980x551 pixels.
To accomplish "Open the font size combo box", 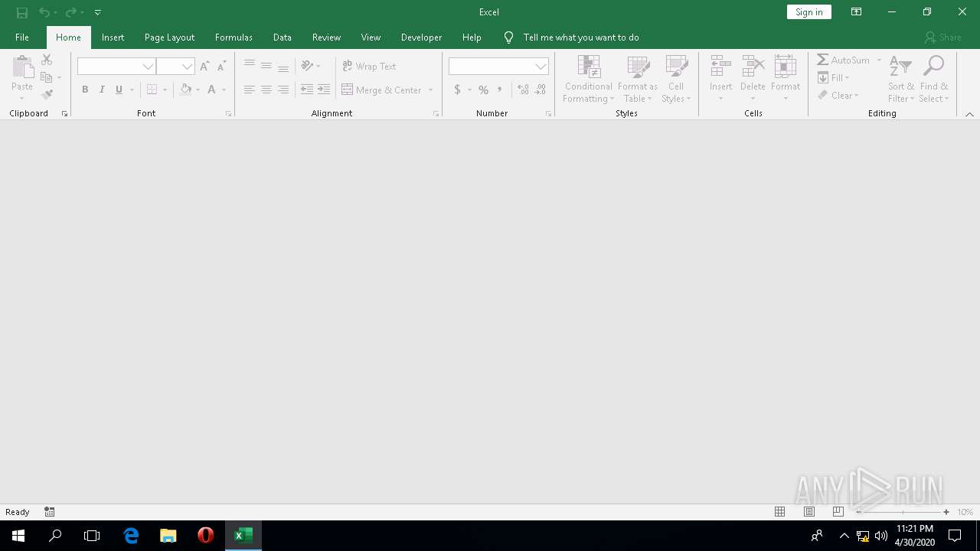I will [176, 67].
